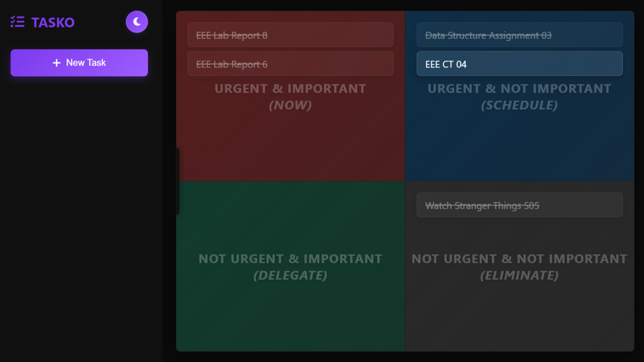644x362 pixels.
Task: Click the TASKO checklist logo icon
Action: tap(17, 22)
